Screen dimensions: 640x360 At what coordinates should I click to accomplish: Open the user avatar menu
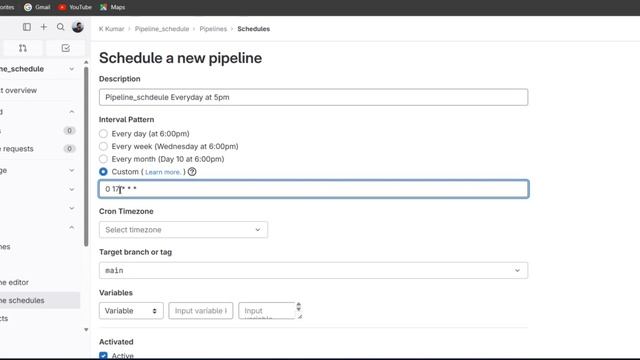point(78,27)
